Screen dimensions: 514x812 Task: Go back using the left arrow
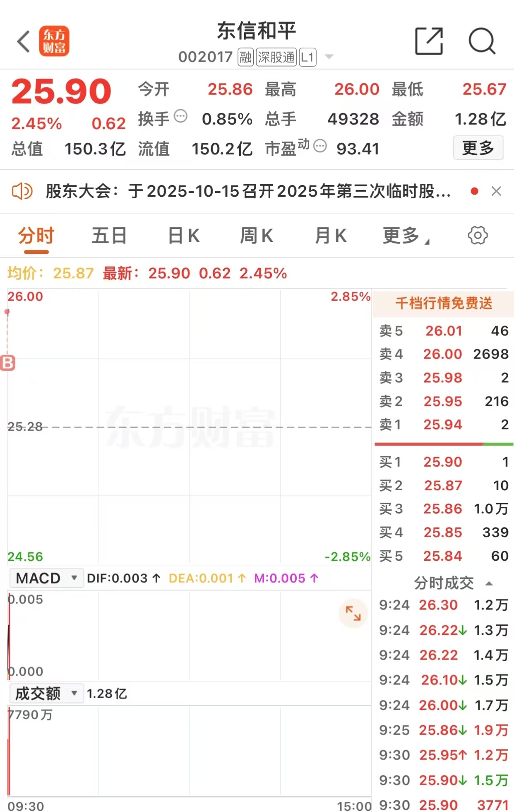[x=24, y=41]
